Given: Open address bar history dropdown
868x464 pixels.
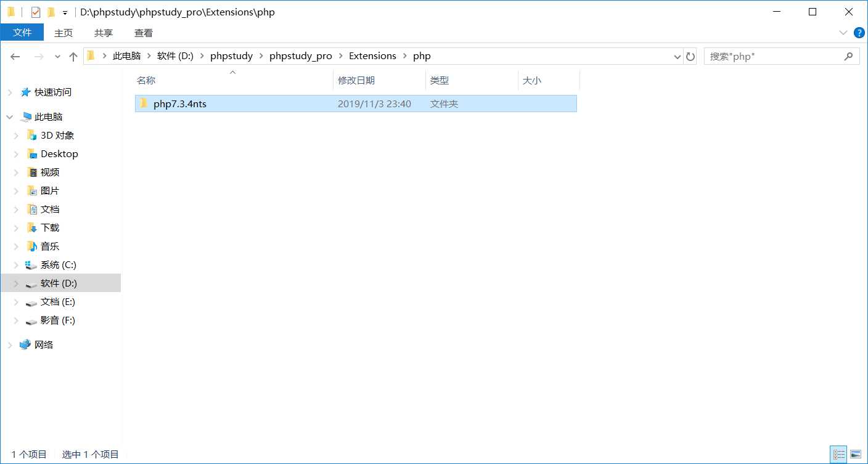Looking at the screenshot, I should coord(678,57).
